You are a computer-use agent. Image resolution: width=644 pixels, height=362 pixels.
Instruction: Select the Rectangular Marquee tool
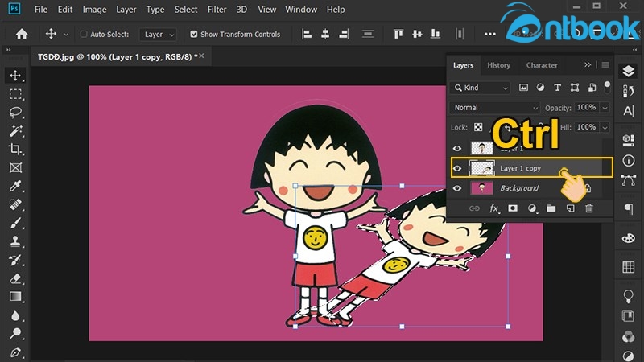[15, 94]
